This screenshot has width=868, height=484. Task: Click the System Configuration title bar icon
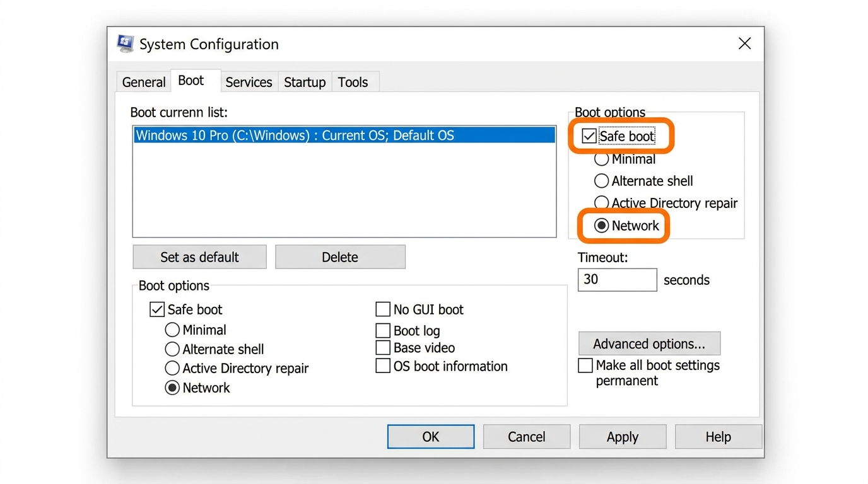pos(124,43)
